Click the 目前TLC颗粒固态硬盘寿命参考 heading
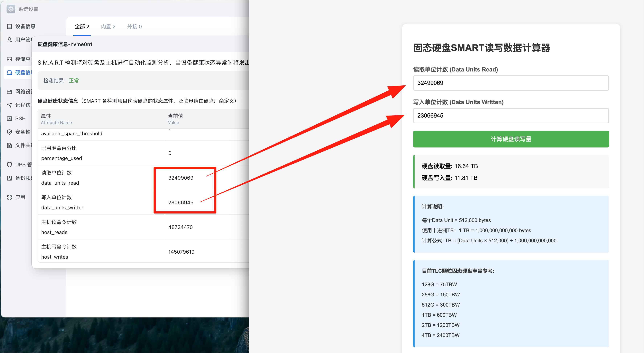The height and width of the screenshot is (353, 644). pyautogui.click(x=458, y=271)
